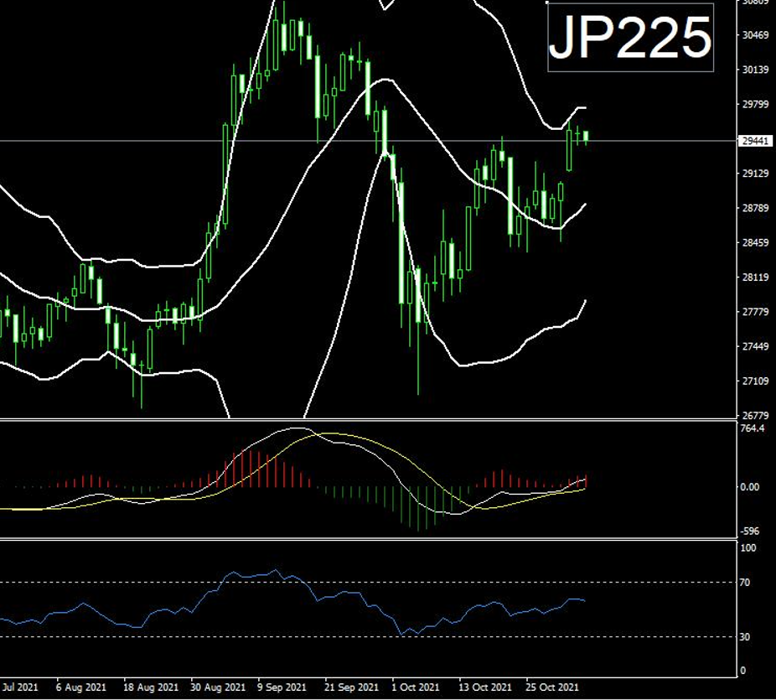Select the last candlestick on the right

click(x=587, y=136)
